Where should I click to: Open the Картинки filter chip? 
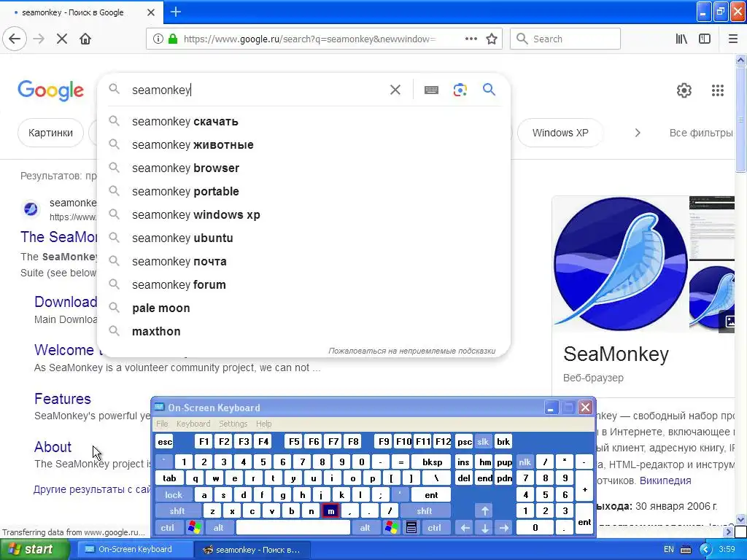pyautogui.click(x=50, y=133)
